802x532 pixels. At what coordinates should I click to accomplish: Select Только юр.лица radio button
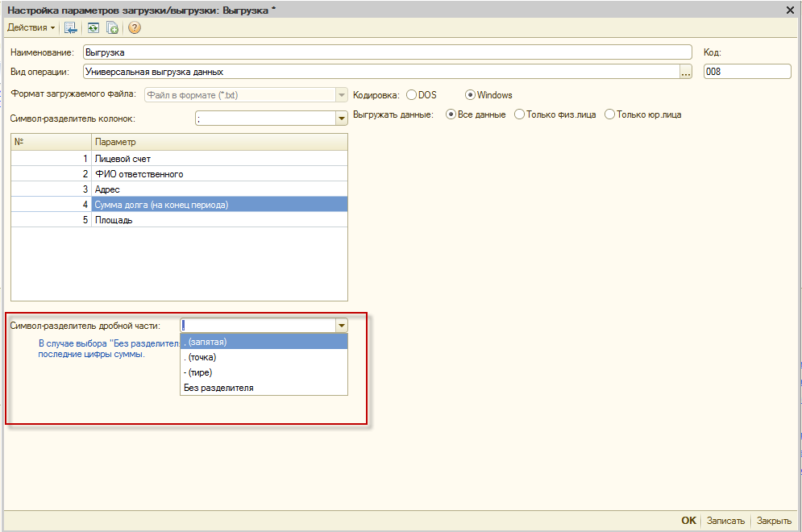(609, 114)
